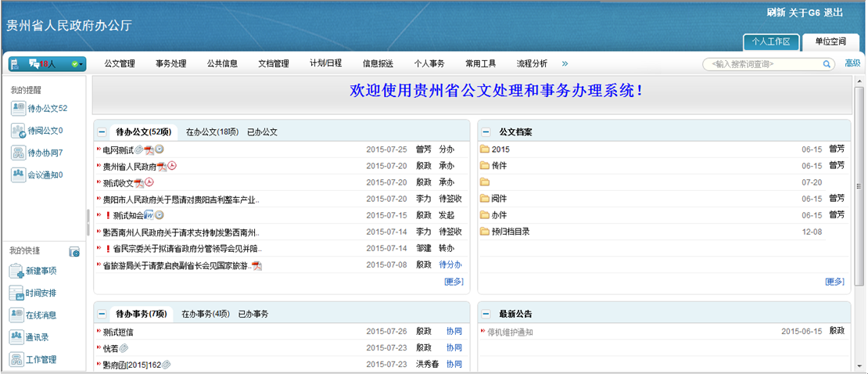Click the online users 18人 chat icon
Viewport: 868px width, 374px height.
coord(34,64)
